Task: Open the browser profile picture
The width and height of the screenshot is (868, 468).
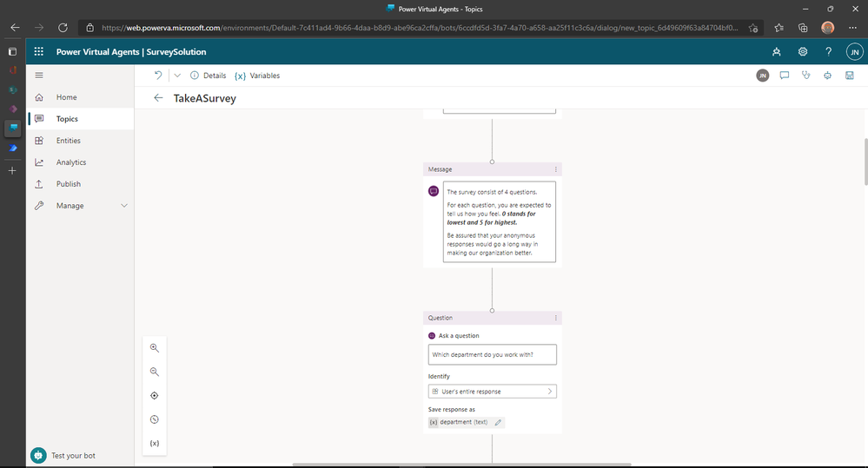Action: pos(827,28)
